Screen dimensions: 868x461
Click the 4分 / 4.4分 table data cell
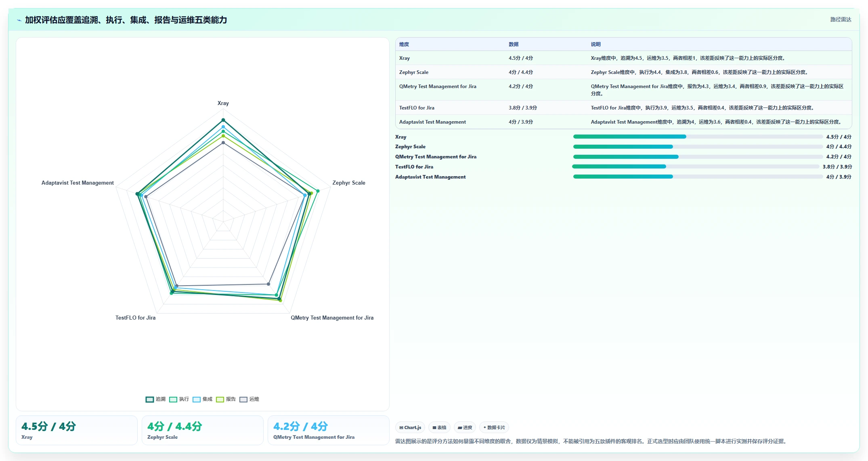click(521, 72)
